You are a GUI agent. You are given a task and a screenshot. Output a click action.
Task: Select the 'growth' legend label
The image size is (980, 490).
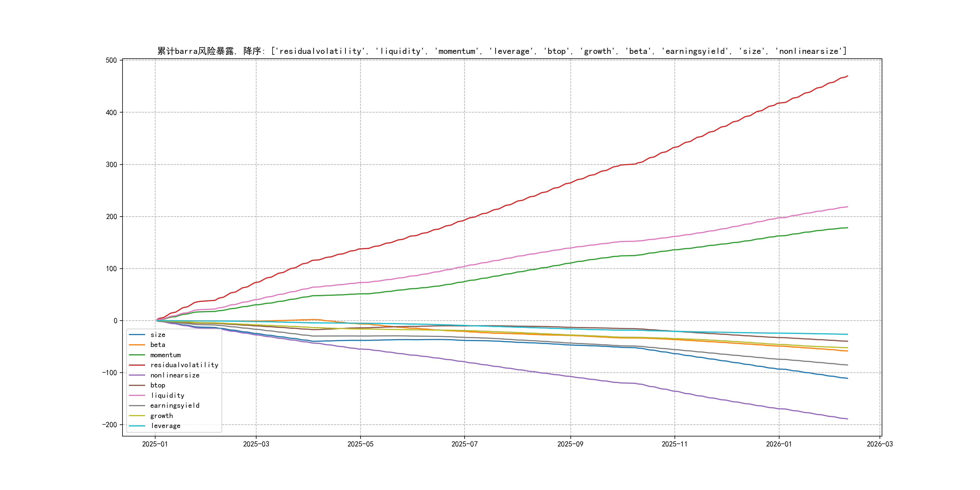[161, 416]
